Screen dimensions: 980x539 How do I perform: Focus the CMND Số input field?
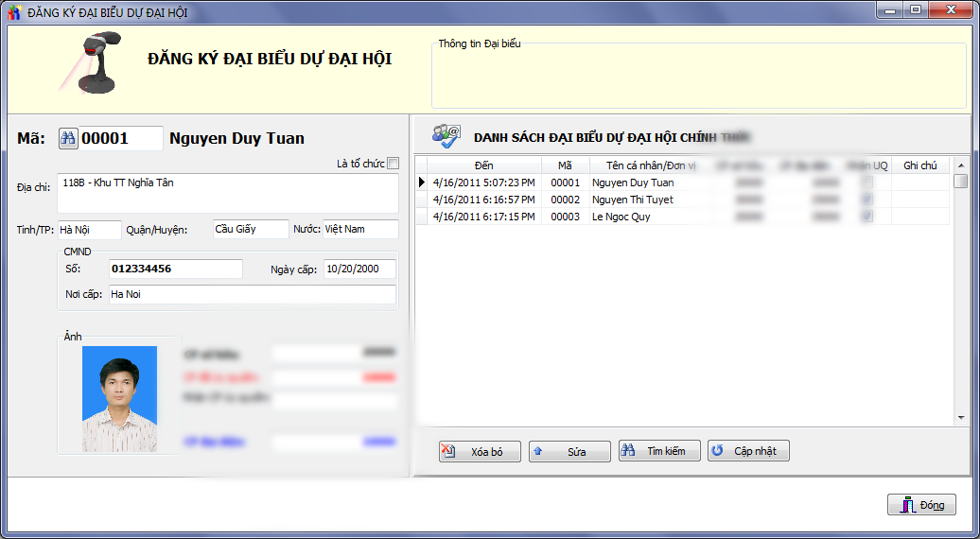pos(176,269)
